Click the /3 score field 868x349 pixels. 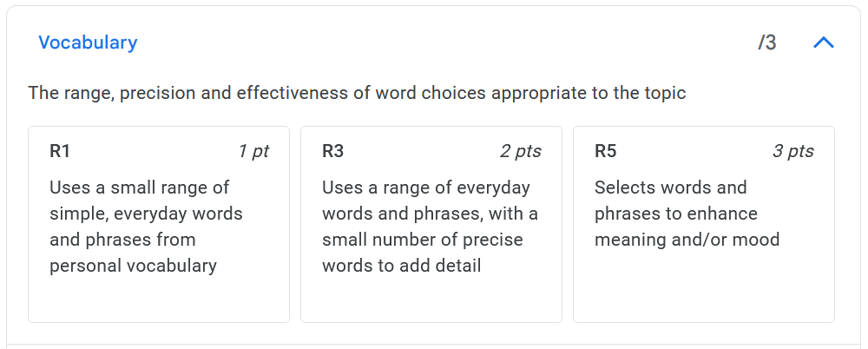[766, 43]
